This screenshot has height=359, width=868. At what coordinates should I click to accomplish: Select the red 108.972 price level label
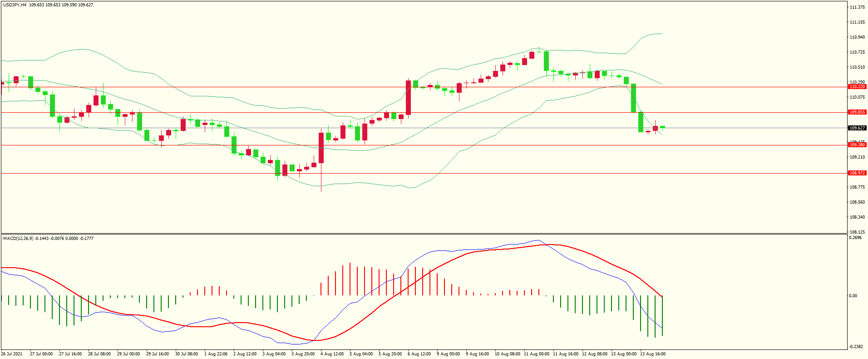pyautogui.click(x=857, y=173)
